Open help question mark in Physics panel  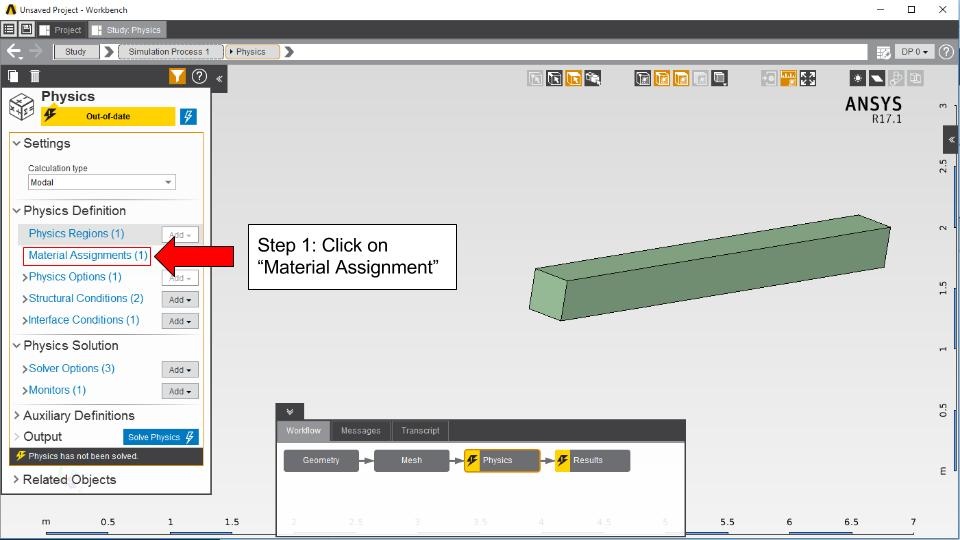tap(199, 76)
